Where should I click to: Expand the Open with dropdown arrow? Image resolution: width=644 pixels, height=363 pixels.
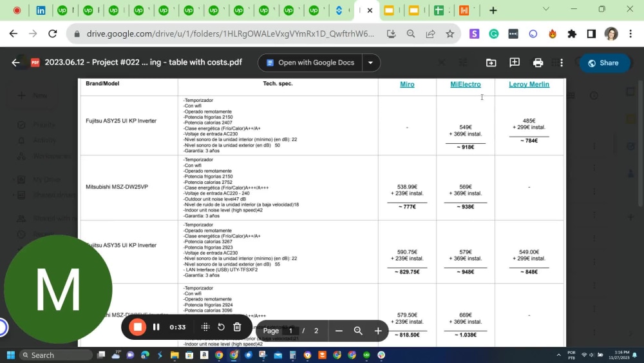click(x=370, y=63)
